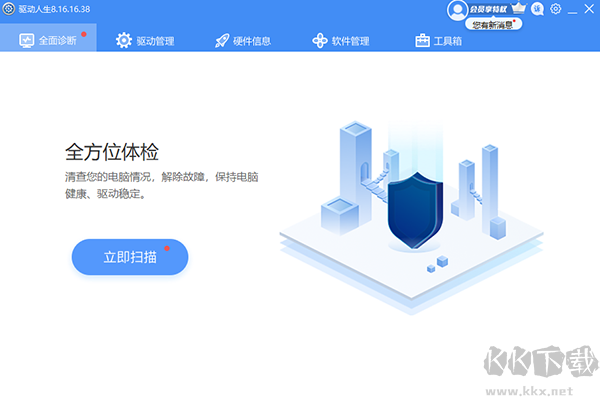Click the rocket icon beside 硬件信息
This screenshot has width=600, height=398.
pos(222,41)
